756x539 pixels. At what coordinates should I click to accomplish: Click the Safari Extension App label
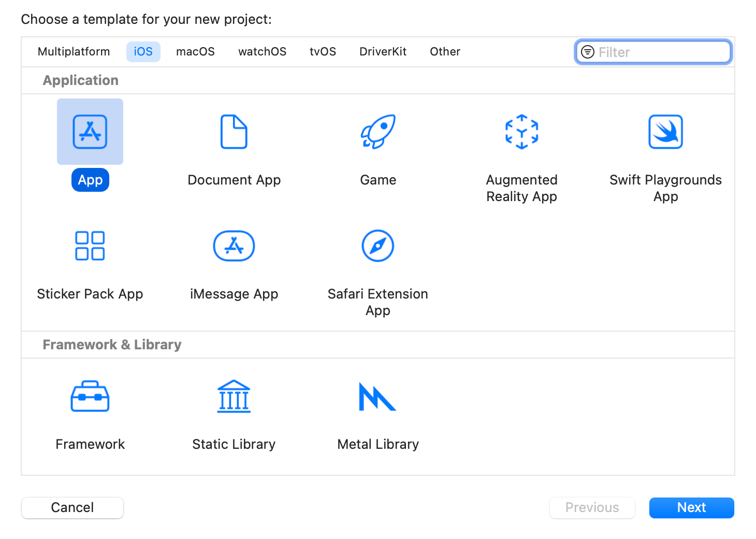(378, 302)
